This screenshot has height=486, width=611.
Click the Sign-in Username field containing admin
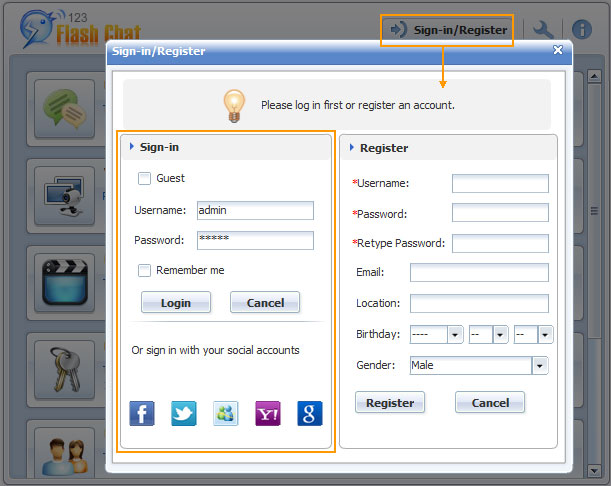click(x=255, y=210)
